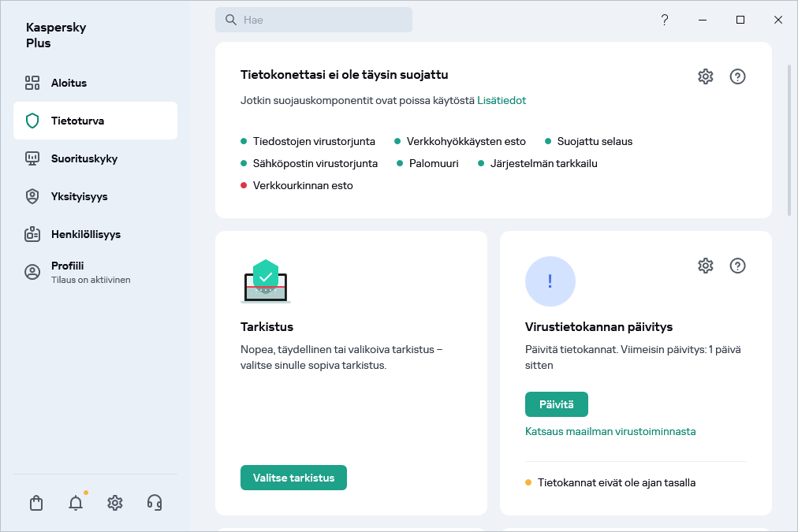Open the Suorituskyky section
Screen dimensions: 798x532
pyautogui.click(x=84, y=158)
